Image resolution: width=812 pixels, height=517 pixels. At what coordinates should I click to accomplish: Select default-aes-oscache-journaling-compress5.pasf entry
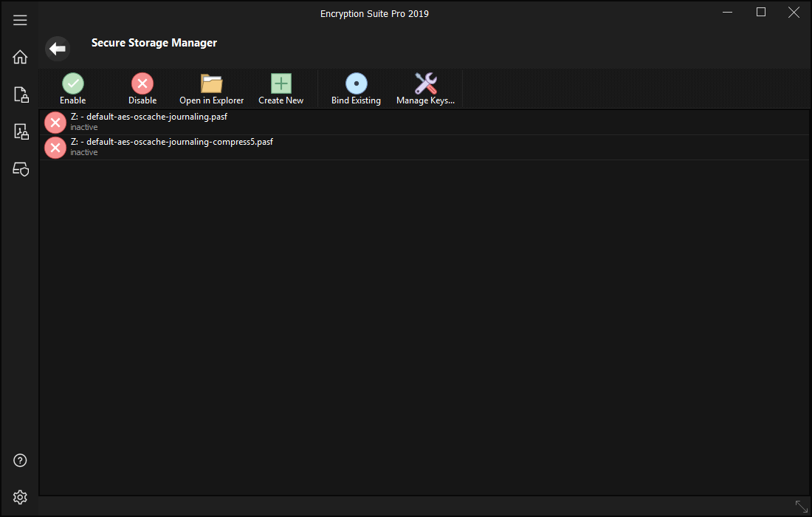tap(171, 142)
